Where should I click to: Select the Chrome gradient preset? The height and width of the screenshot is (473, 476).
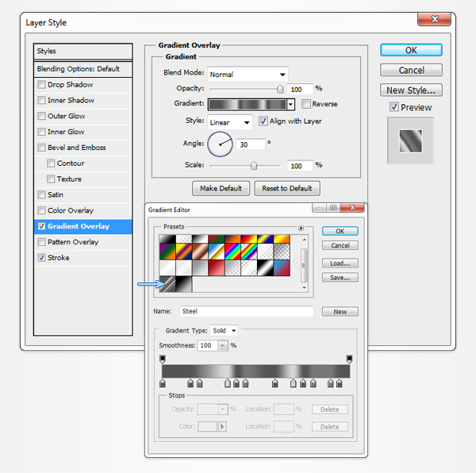pyautogui.click(x=216, y=252)
